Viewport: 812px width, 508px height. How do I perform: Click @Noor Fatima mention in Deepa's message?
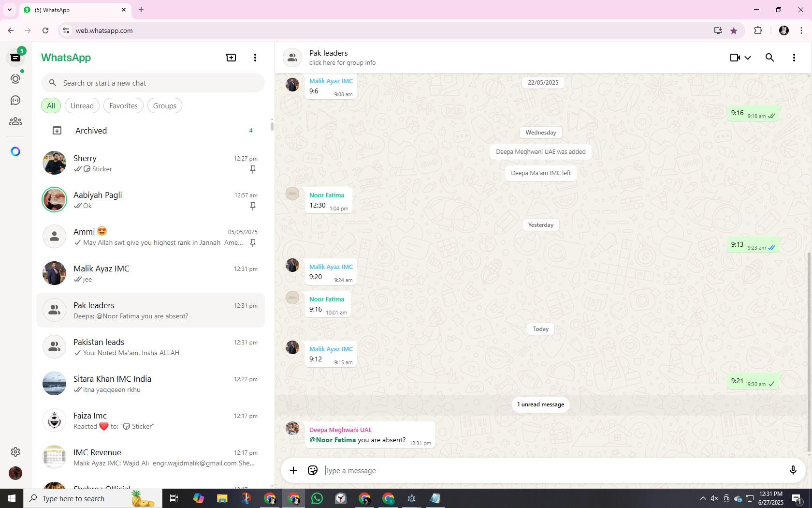tap(333, 440)
